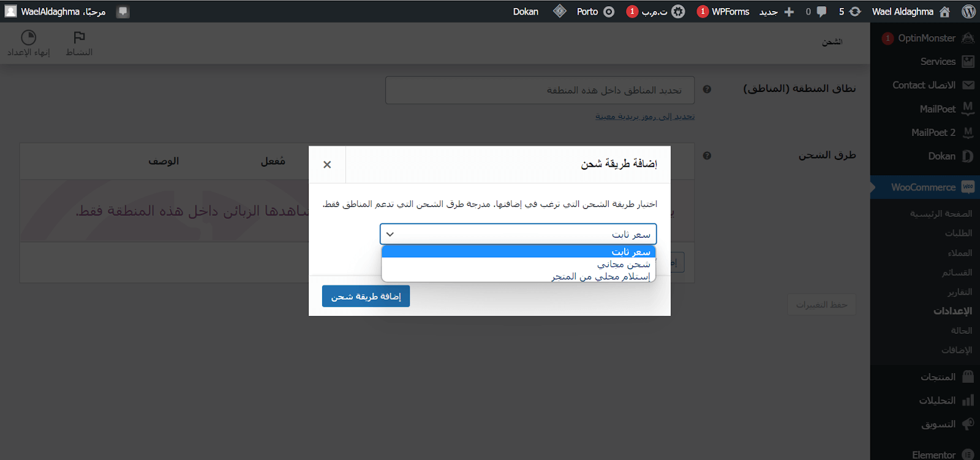980x460 pixels.
Task: Select شحن مجاني free shipping option
Action: point(518,264)
